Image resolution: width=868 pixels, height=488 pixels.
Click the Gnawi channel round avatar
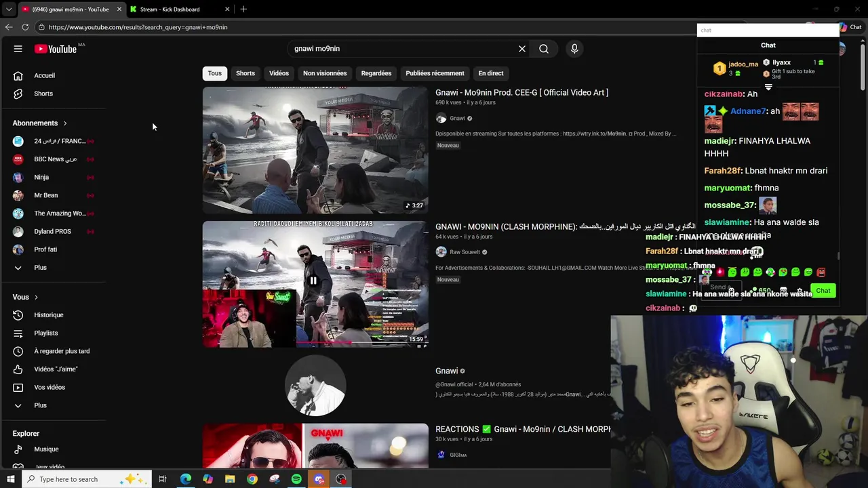click(x=315, y=385)
